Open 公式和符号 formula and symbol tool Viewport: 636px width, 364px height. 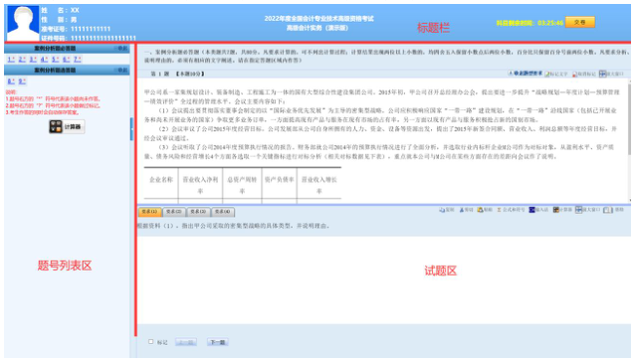click(511, 210)
